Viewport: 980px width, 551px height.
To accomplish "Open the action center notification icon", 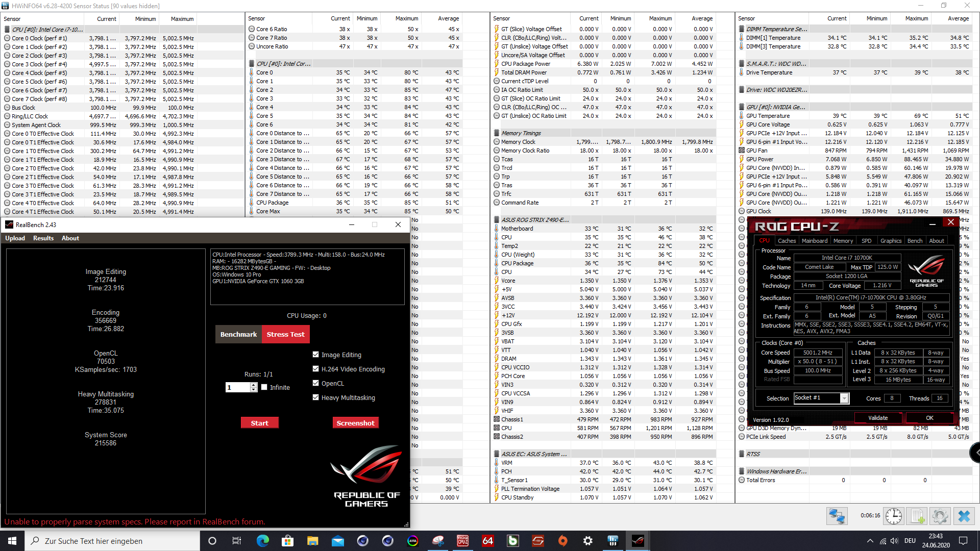I will coord(963,541).
